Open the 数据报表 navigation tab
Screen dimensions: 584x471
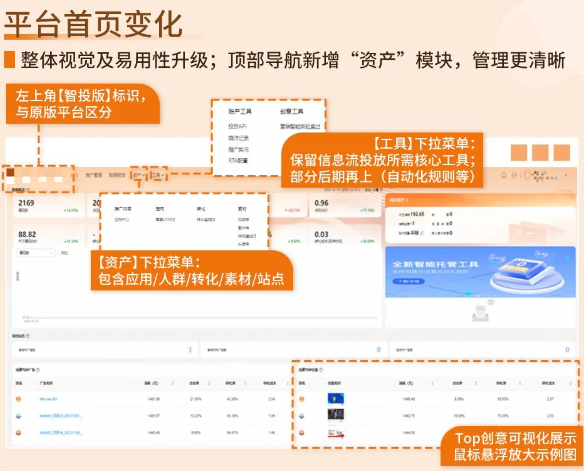(x=117, y=175)
